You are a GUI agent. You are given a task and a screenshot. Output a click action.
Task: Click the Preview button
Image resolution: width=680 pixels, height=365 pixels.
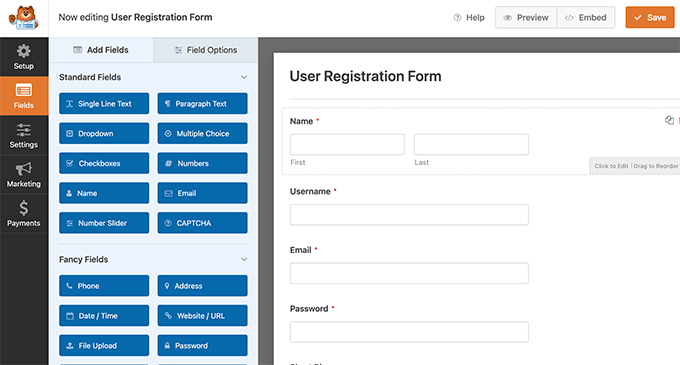tap(526, 17)
